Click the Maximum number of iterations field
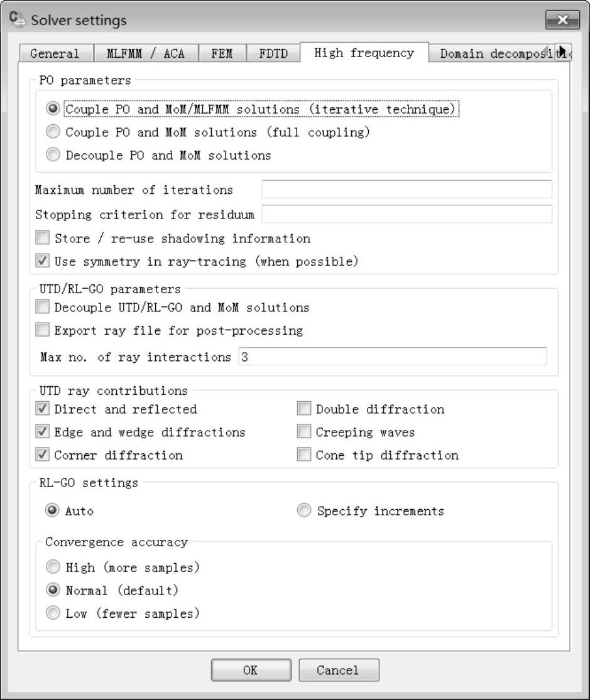The width and height of the screenshot is (590, 700). tap(407, 190)
